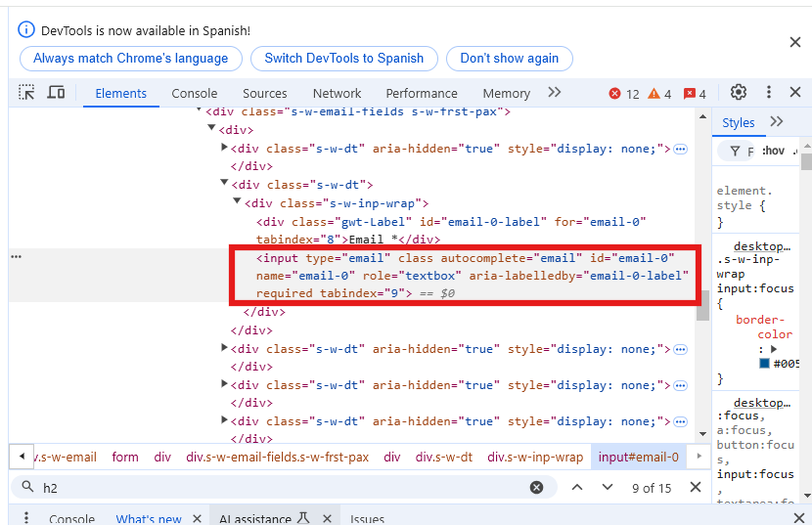Expand first aria-hidden s-w-dt div
The width and height of the screenshot is (812, 525).
(224, 147)
